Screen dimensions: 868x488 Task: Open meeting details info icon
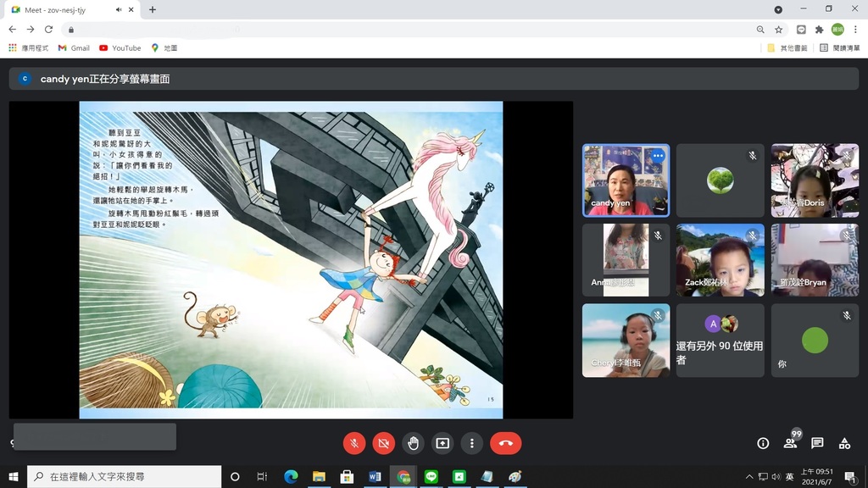[x=763, y=443]
